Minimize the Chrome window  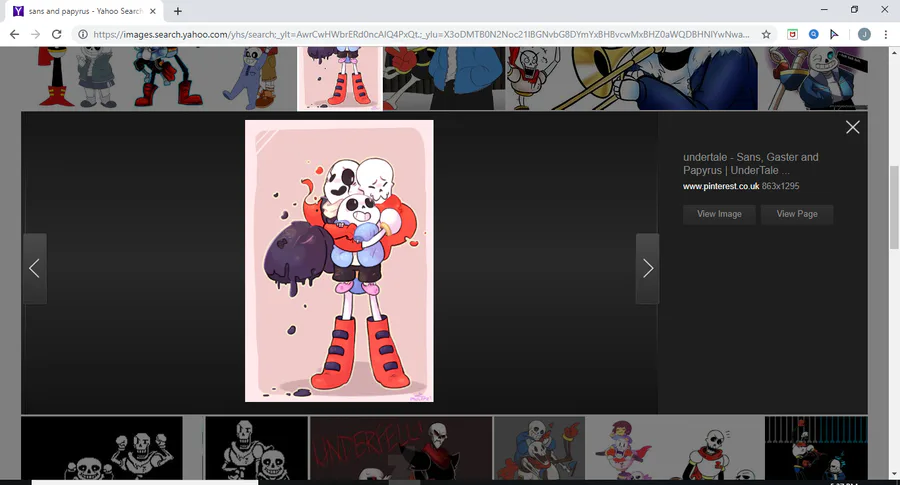(x=824, y=10)
